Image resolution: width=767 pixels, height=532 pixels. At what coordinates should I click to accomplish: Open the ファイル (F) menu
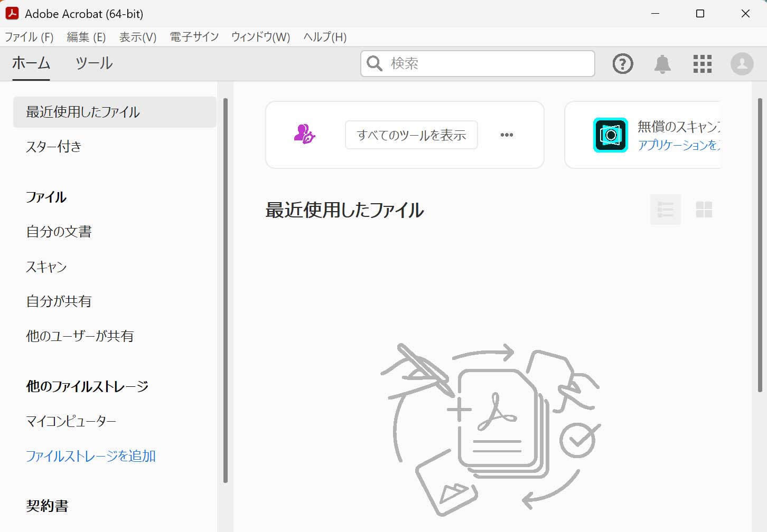[29, 37]
